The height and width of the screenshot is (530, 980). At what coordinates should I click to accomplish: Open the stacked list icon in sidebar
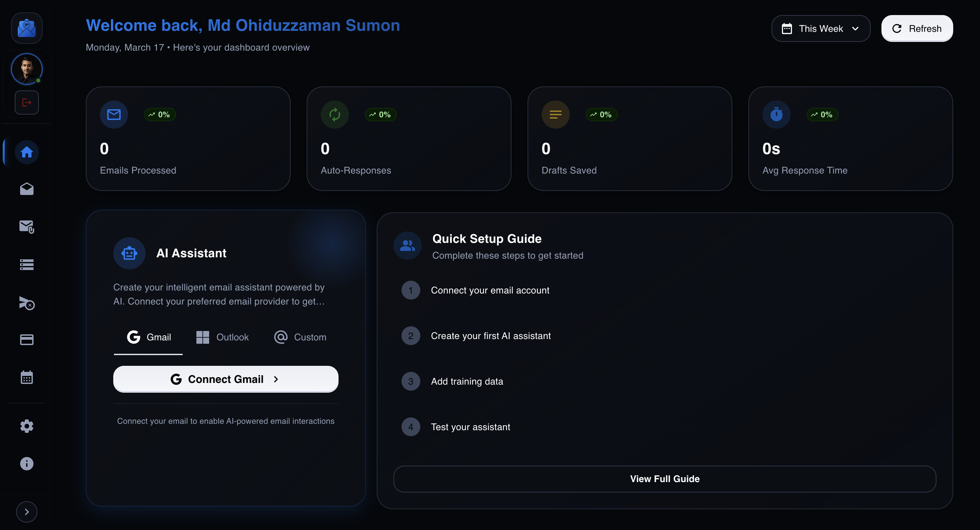click(26, 264)
